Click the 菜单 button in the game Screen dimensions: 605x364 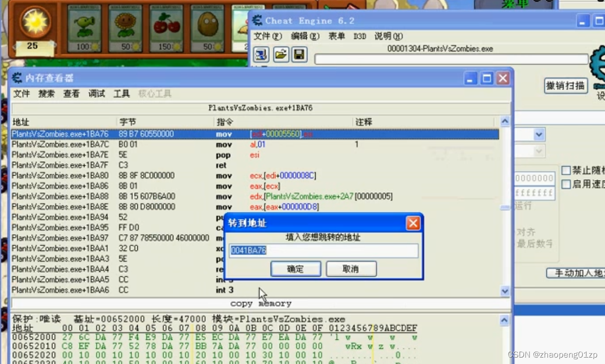pos(516,4)
